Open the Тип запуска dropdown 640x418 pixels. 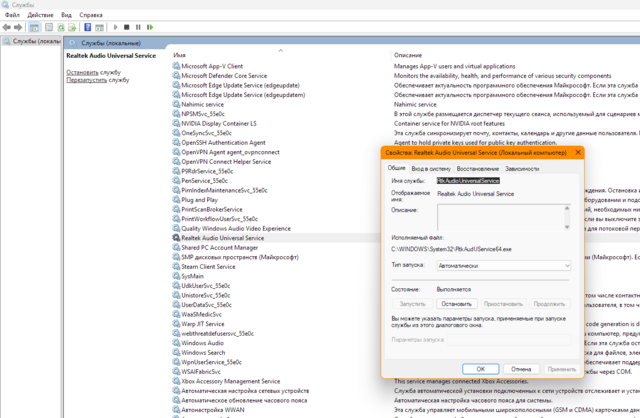click(x=503, y=266)
